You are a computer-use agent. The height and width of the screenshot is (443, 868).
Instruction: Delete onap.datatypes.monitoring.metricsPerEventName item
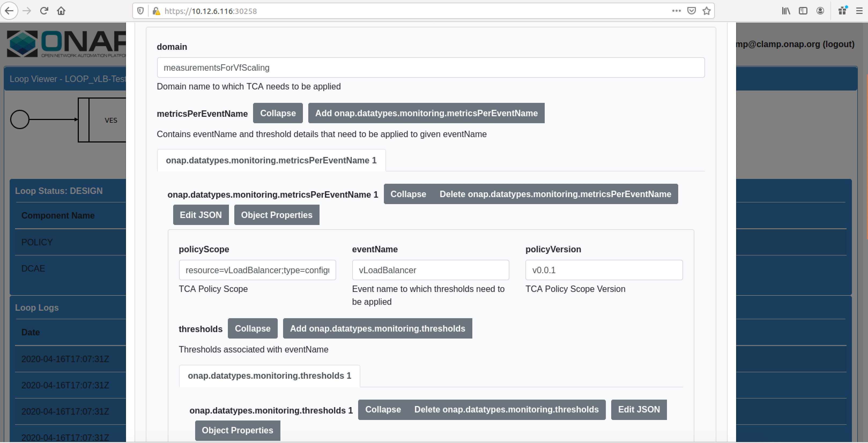point(555,194)
